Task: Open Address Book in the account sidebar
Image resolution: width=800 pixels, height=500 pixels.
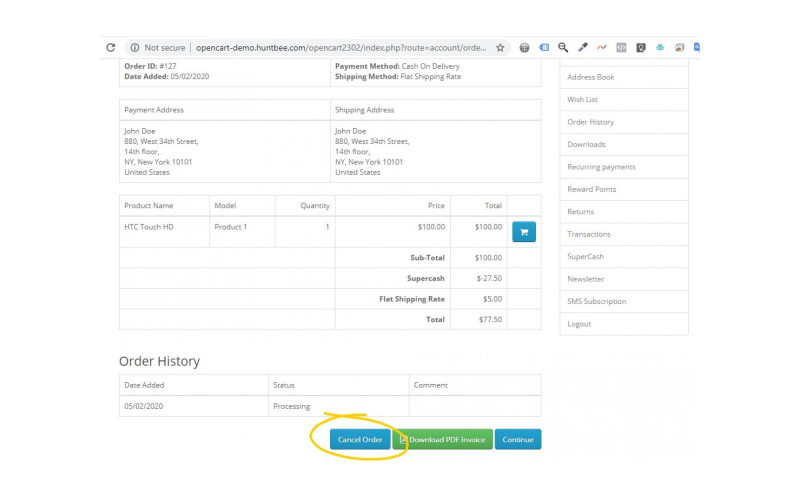Action: [590, 77]
